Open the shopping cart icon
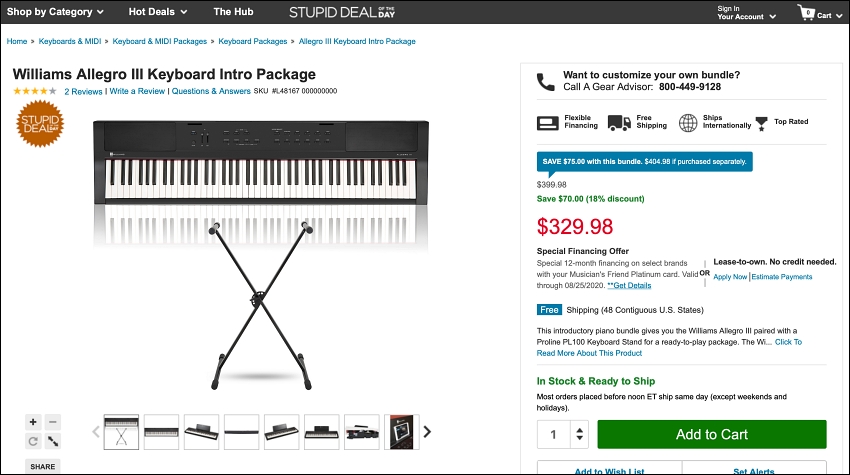 [807, 12]
